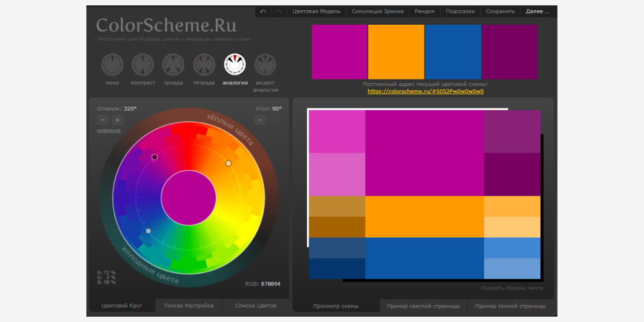Choose the контраст color scheme icon
The image size is (644, 322).
pyautogui.click(x=143, y=65)
